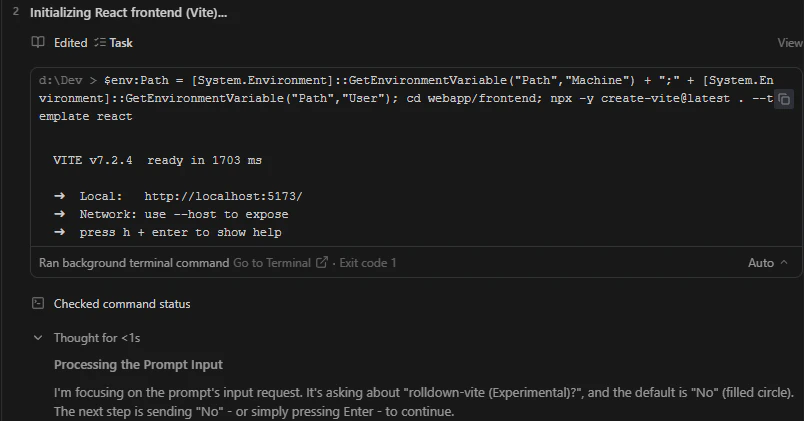Click the Thought for <1s label
Screen dimensions: 804x421
coord(97,338)
